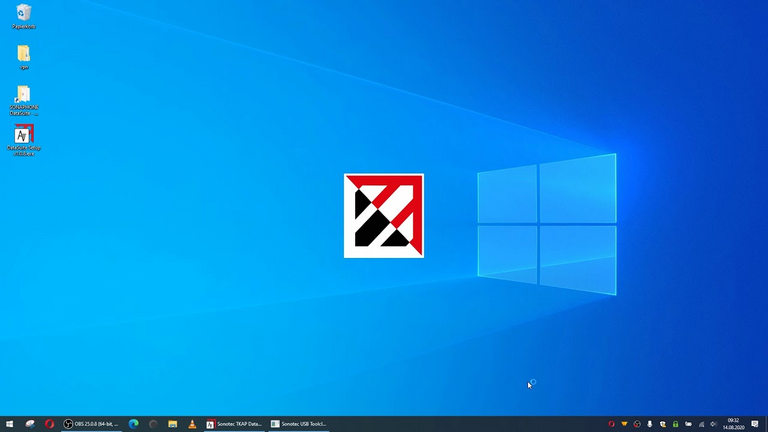Screen dimensions: 768x432
Task: Click the Windows Start button
Action: pyautogui.click(x=9, y=424)
